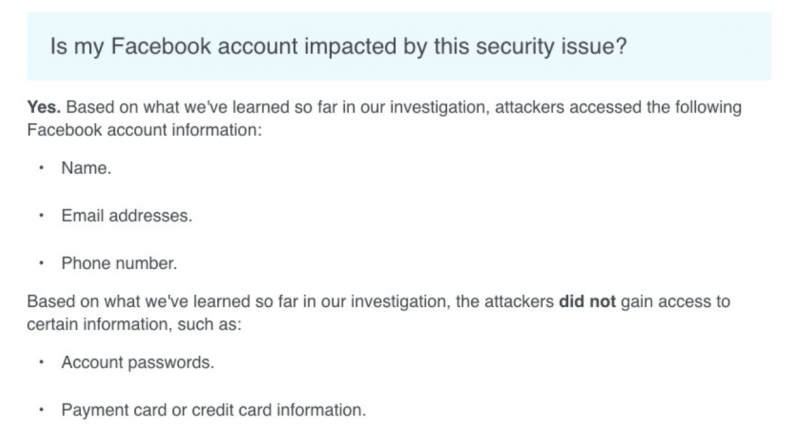
Task: Click the bullet beside "Email addresses."
Action: point(41,216)
